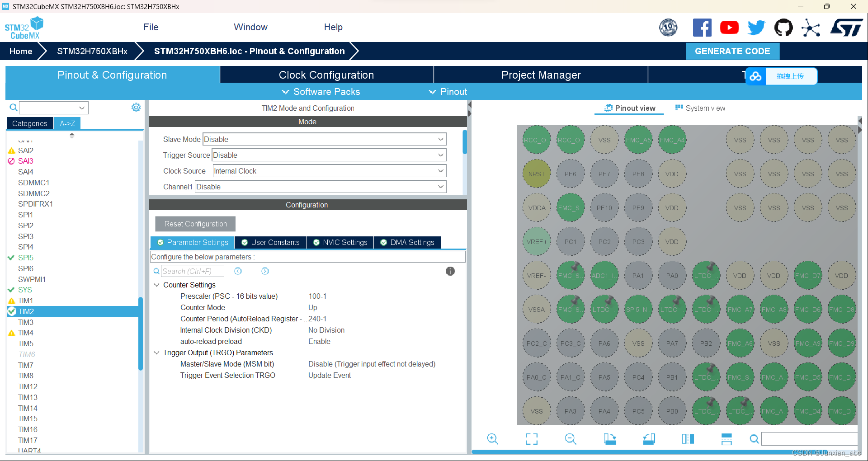Go to next parameter search result
868x461 pixels.
[265, 271]
